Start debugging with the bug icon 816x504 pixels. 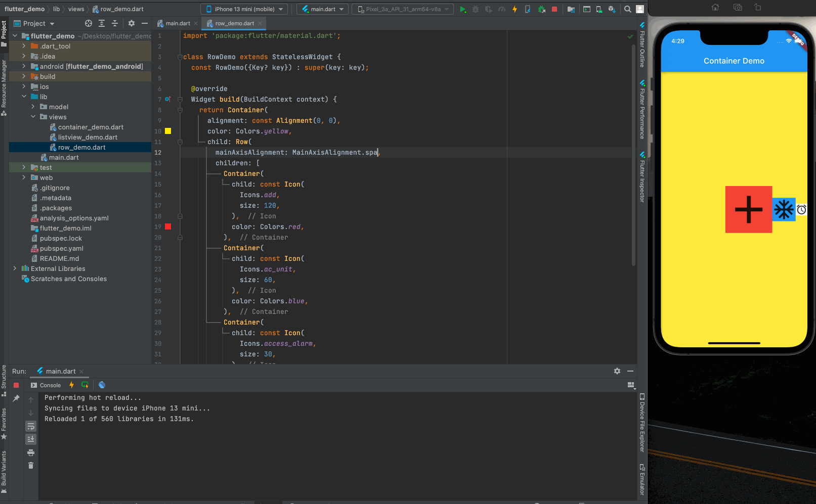(x=476, y=9)
